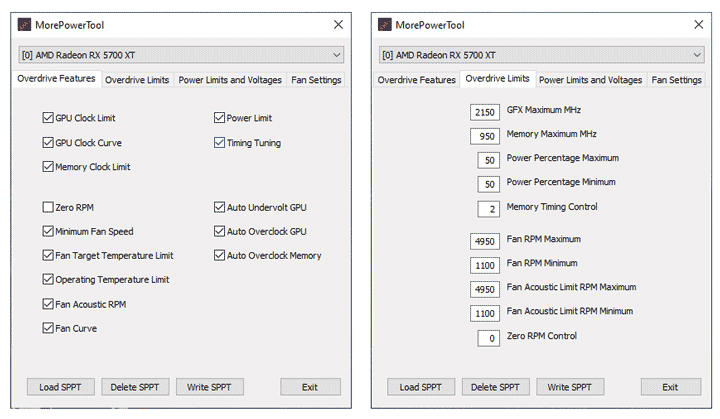Select the Fan RPM Maximum value field

tap(485, 241)
